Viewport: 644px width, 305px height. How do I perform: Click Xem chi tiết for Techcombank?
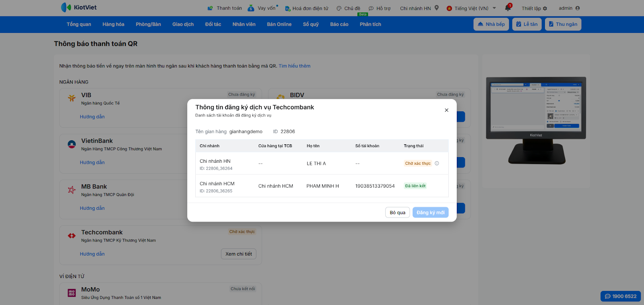click(x=239, y=254)
